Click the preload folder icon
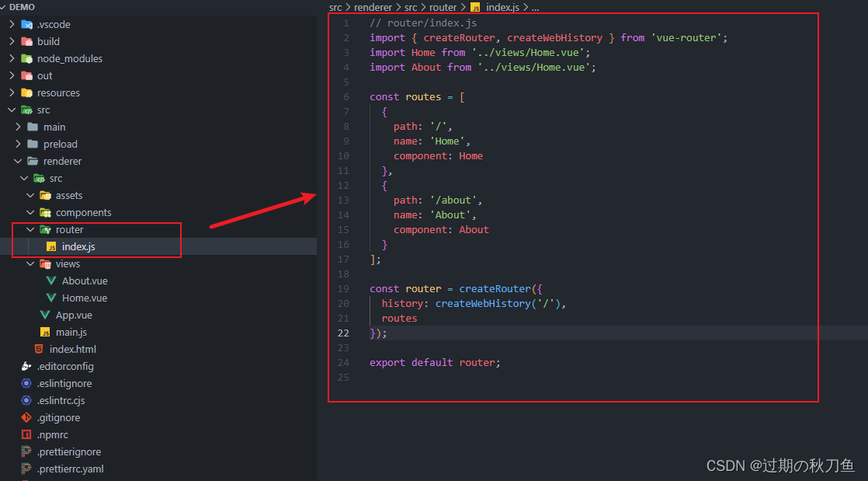Image resolution: width=868 pixels, height=481 pixels. tap(33, 144)
